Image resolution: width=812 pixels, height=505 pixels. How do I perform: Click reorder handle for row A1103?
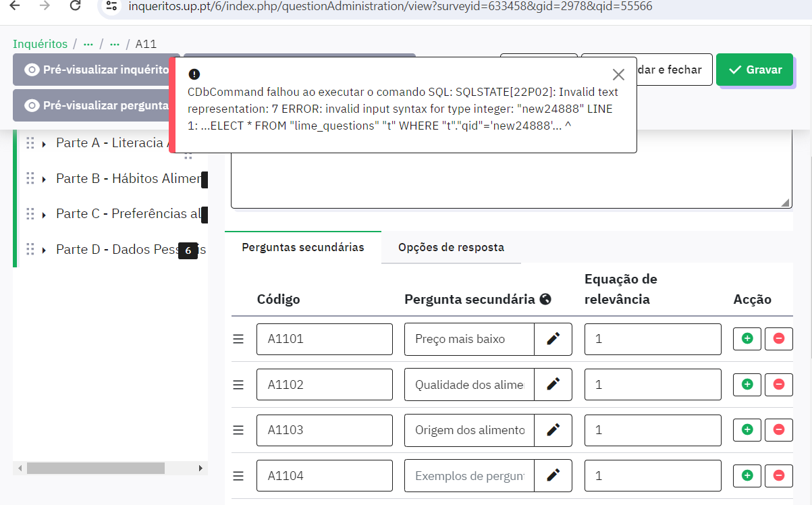click(x=238, y=430)
